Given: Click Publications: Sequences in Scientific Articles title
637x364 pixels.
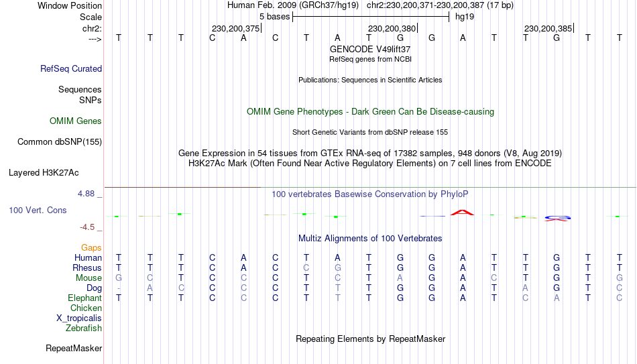Looking at the screenshot, I should 370,80.
